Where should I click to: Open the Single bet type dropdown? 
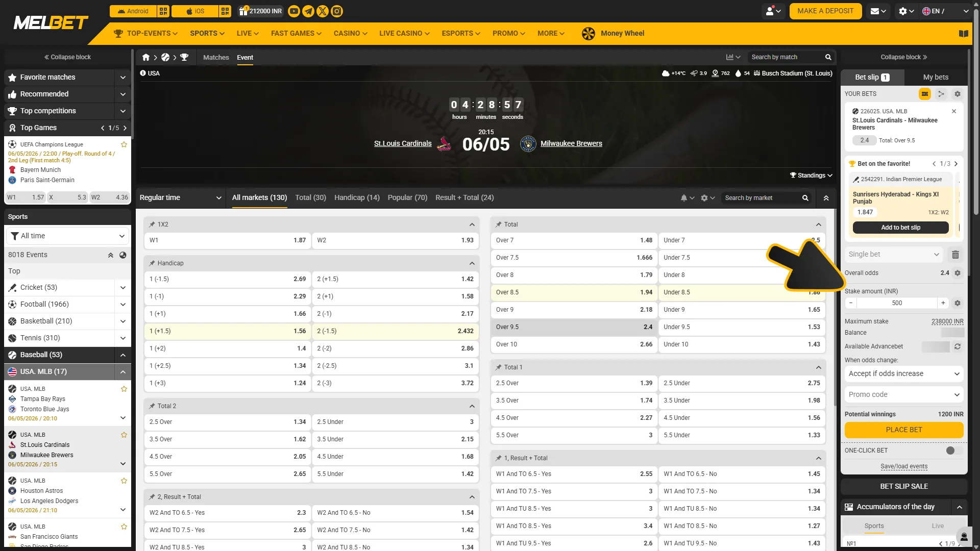(x=894, y=255)
